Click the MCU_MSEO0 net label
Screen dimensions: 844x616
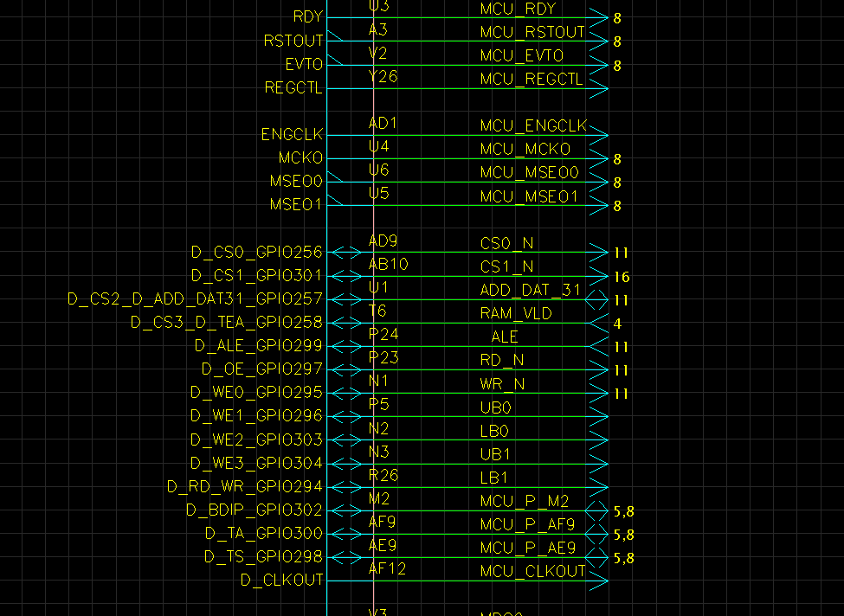(x=531, y=171)
